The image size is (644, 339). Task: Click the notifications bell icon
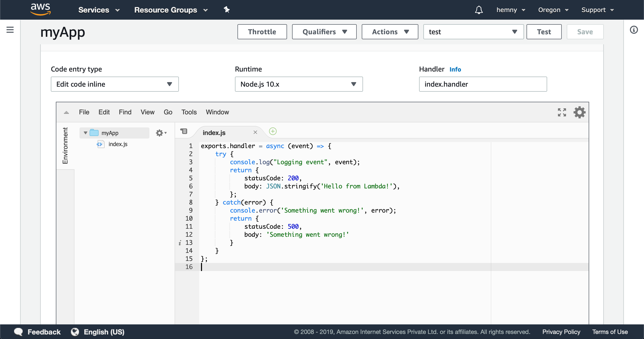(479, 10)
